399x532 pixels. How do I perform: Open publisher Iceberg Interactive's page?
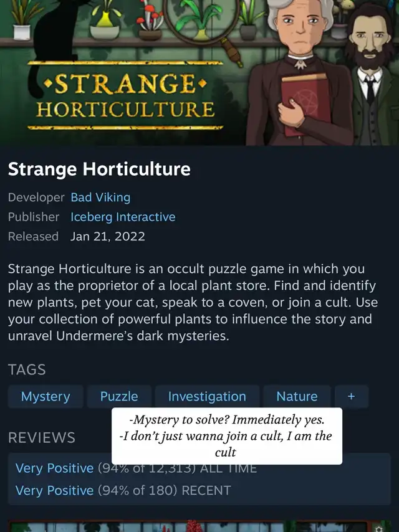[123, 217]
